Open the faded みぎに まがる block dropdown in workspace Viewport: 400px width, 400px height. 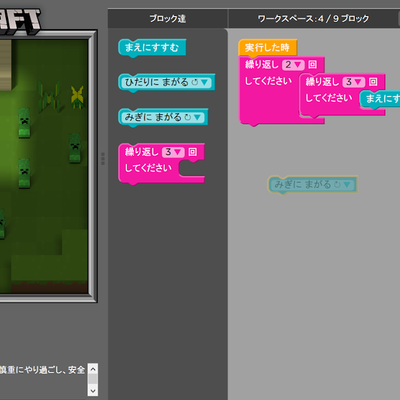tap(347, 185)
